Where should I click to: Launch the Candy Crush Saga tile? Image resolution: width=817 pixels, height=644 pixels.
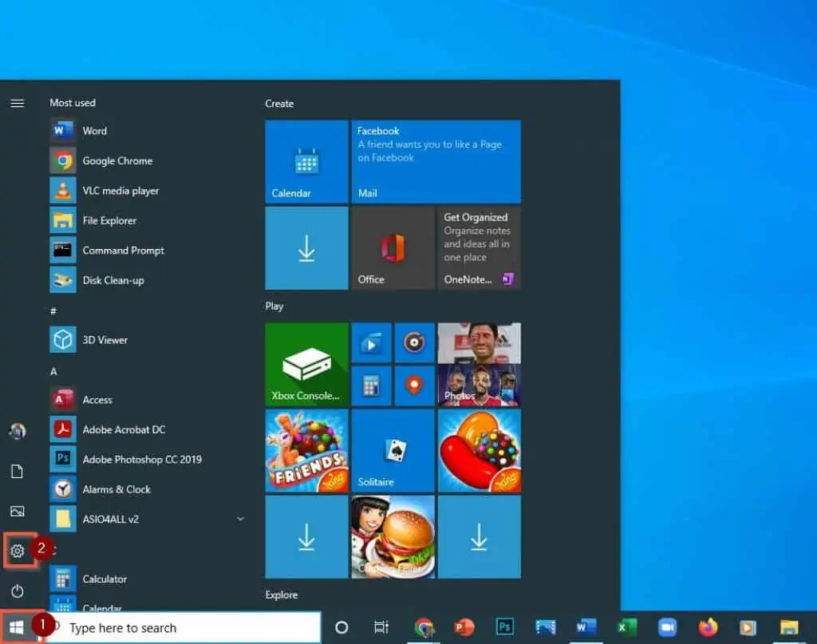point(480,451)
